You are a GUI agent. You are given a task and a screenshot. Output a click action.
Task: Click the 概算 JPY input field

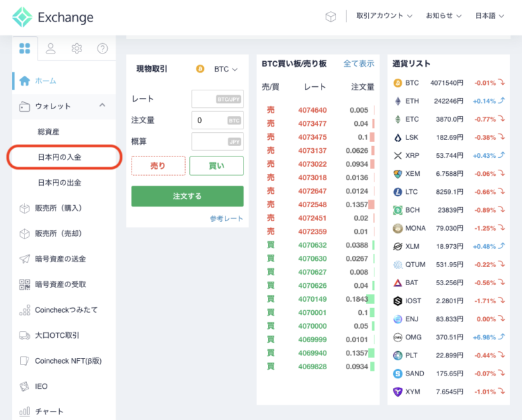(217, 141)
